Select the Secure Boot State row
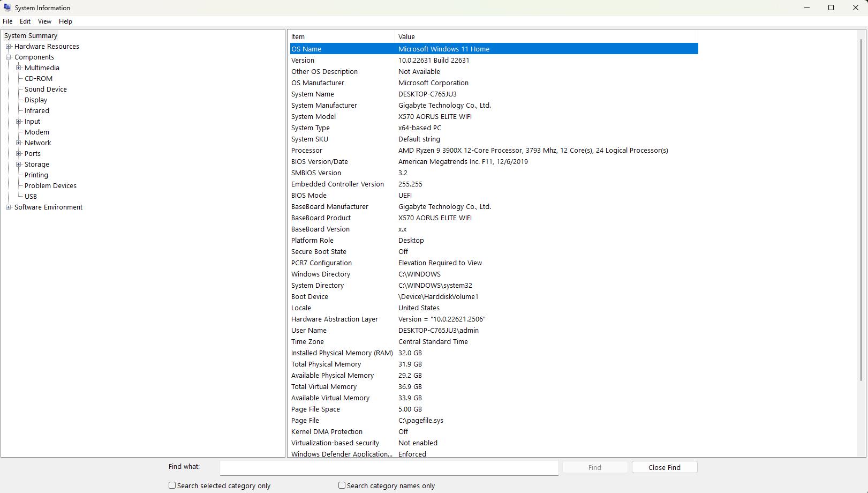The height and width of the screenshot is (493, 868). [x=494, y=251]
